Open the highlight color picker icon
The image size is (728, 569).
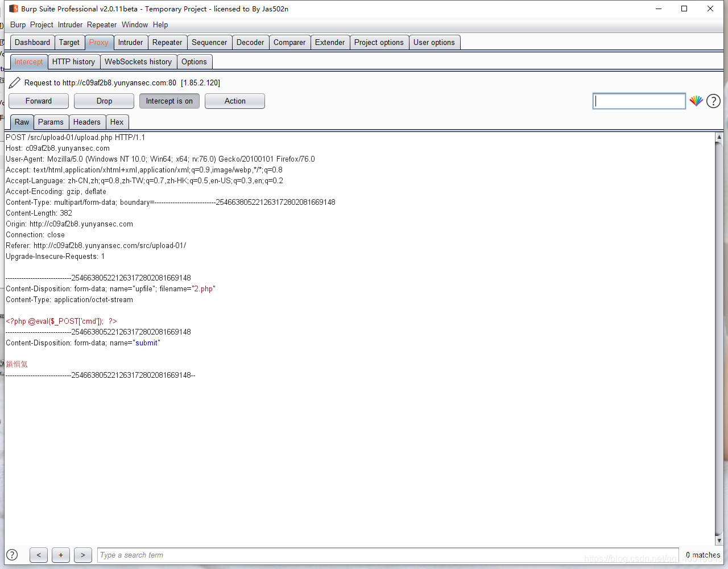[x=696, y=101]
